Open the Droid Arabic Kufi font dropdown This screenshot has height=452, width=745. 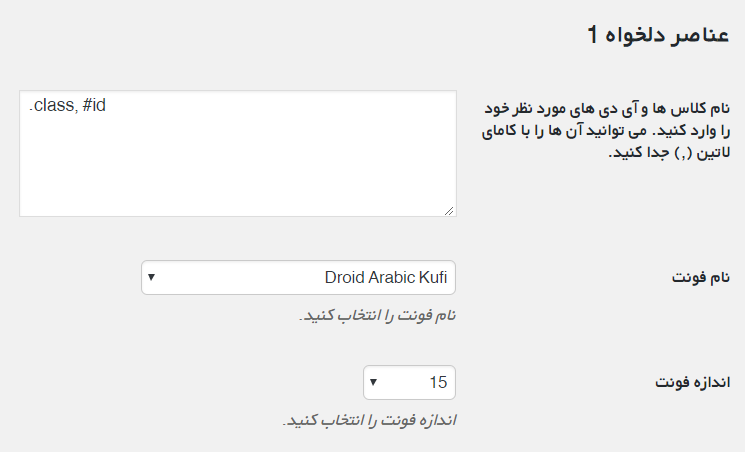pyautogui.click(x=298, y=278)
